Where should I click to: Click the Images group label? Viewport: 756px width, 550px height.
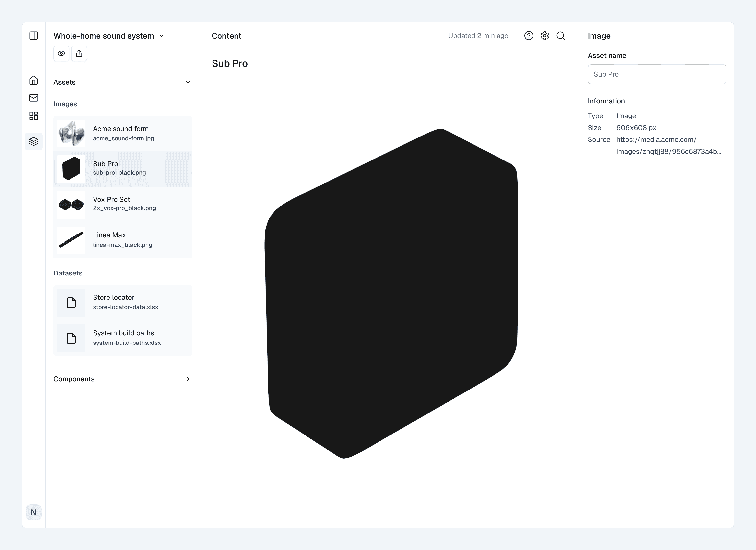tap(65, 104)
